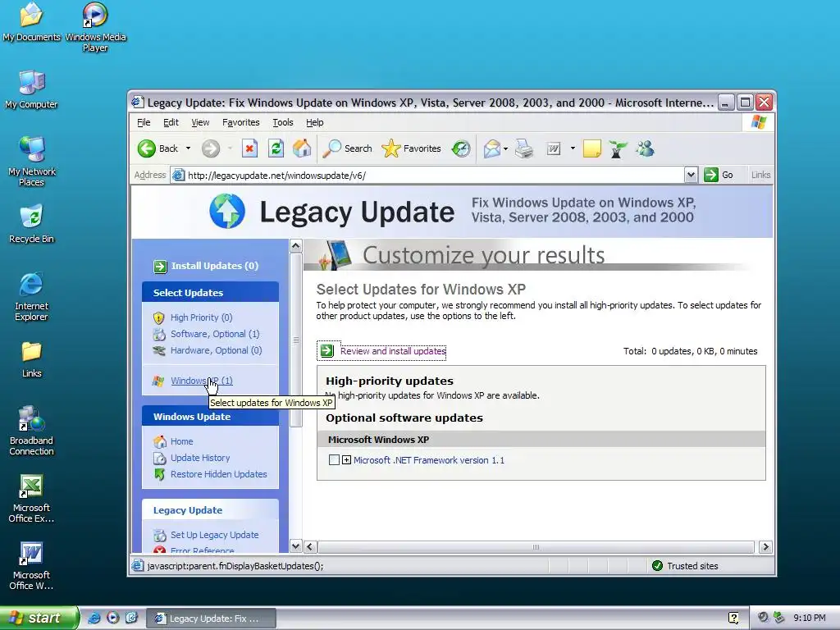
Task: Select High Priority (0) updates
Action: click(x=201, y=317)
